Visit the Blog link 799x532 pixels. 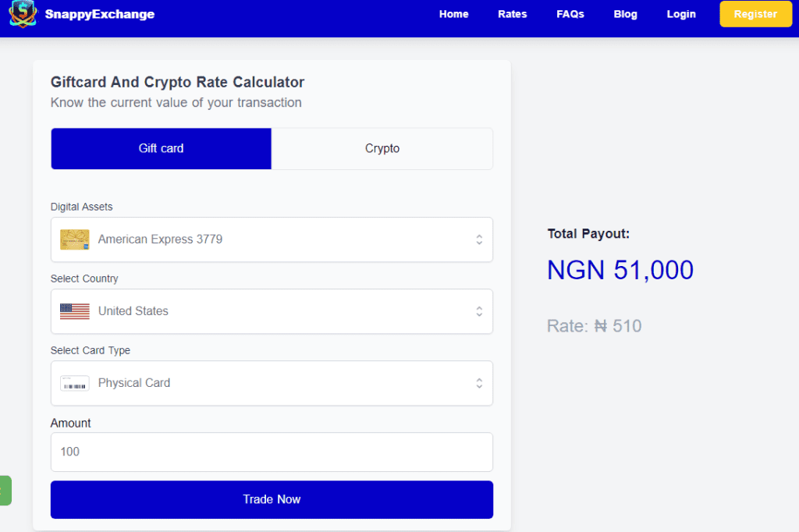click(x=625, y=14)
